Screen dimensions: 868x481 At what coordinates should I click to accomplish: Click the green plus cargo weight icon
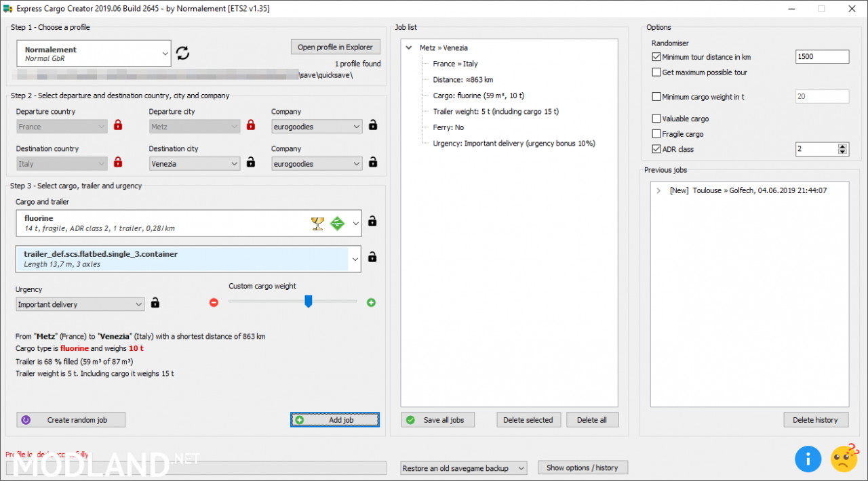371,303
